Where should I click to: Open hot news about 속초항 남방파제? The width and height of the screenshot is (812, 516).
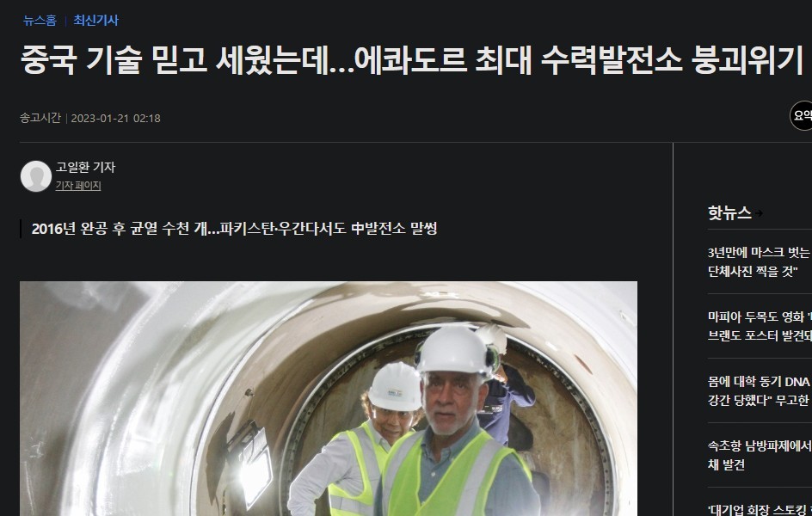pos(760,456)
